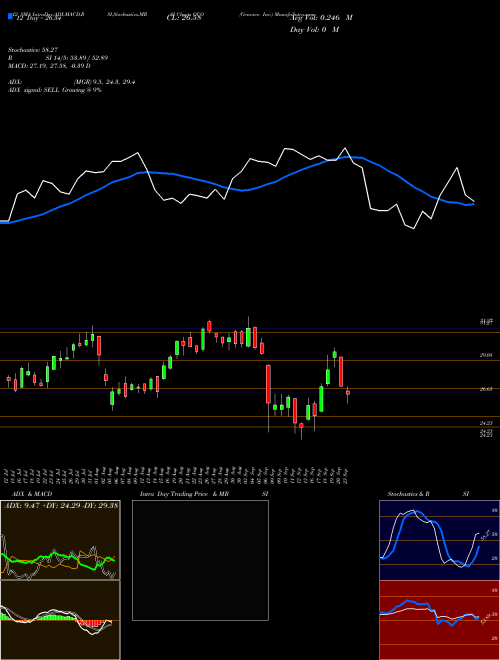
Task: Open the blue Stochastics chart panel
Action: pyautogui.click(x=439, y=540)
